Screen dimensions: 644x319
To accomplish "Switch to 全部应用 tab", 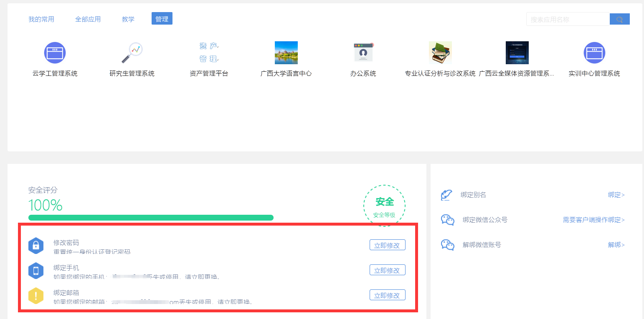I will (88, 19).
